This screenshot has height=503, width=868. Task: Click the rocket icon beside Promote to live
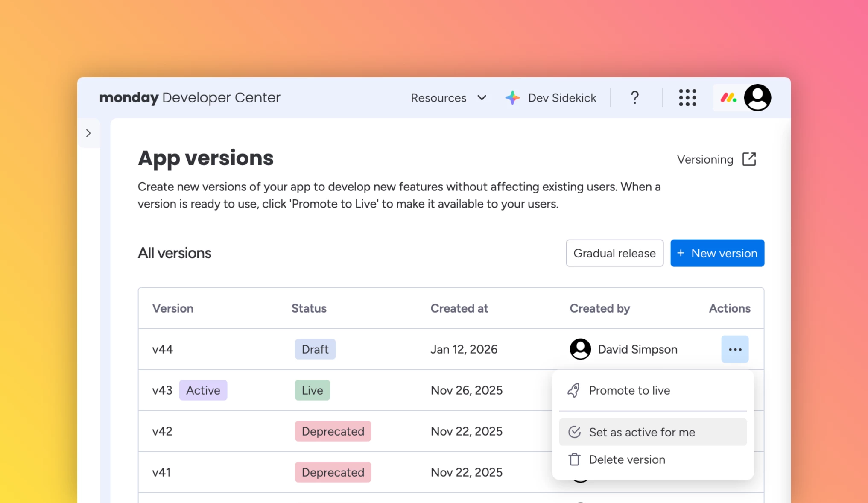click(x=573, y=390)
